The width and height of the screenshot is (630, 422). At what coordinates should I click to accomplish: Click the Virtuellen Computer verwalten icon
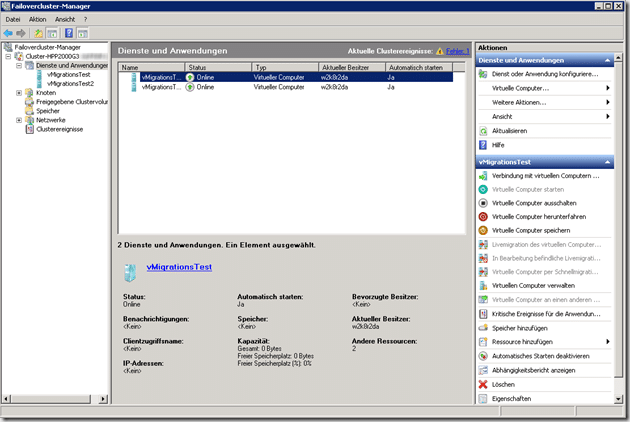(483, 286)
